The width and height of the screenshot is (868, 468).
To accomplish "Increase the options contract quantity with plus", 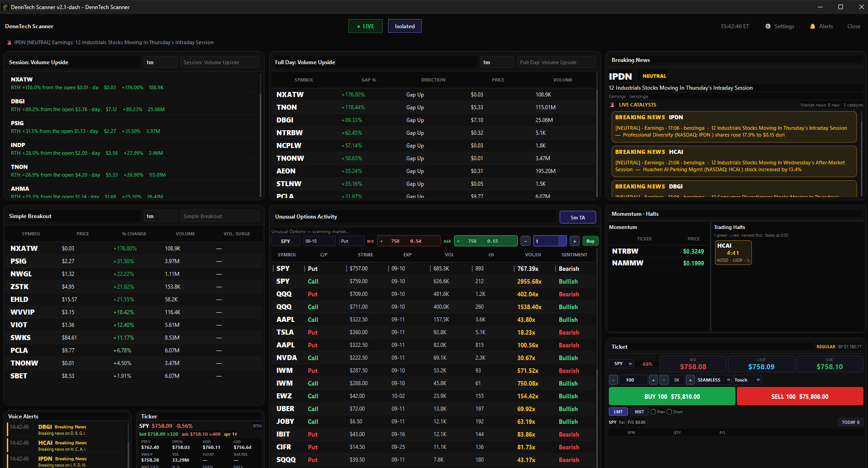I will (575, 241).
